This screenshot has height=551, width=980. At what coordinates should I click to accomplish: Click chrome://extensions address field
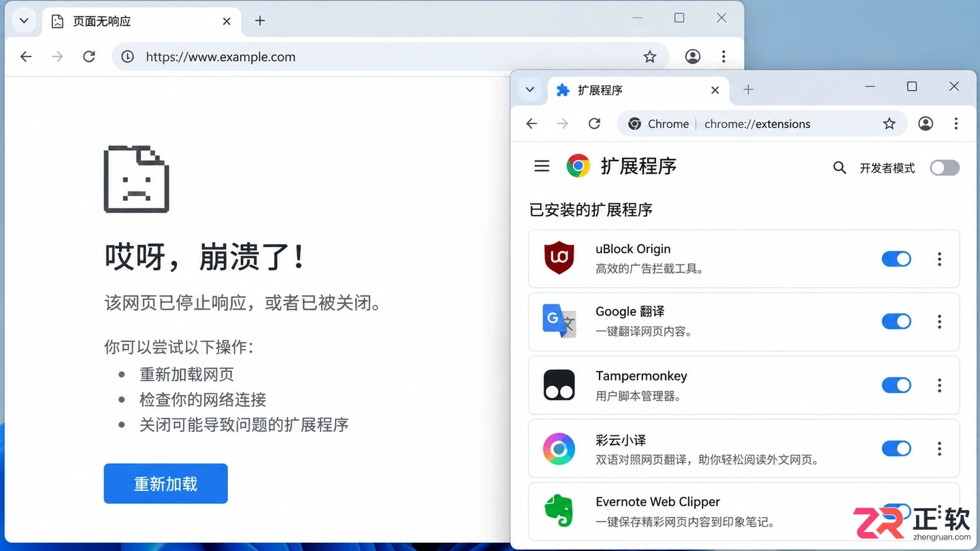tap(762, 124)
